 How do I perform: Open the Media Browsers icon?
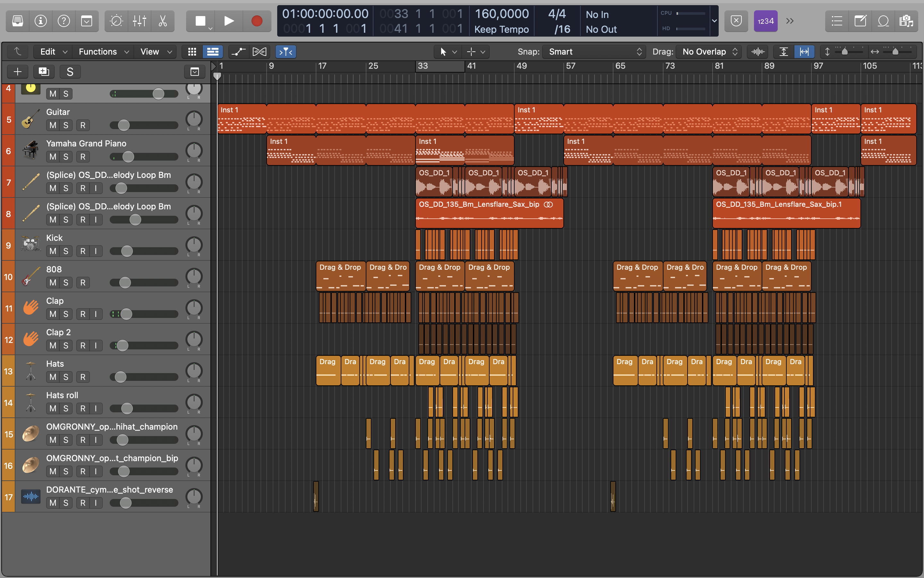pyautogui.click(x=906, y=21)
